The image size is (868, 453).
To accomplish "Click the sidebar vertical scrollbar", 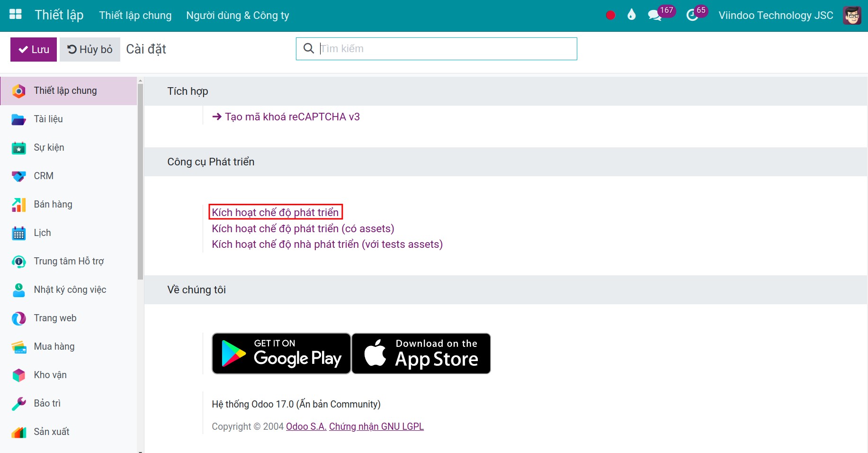I will point(140,180).
